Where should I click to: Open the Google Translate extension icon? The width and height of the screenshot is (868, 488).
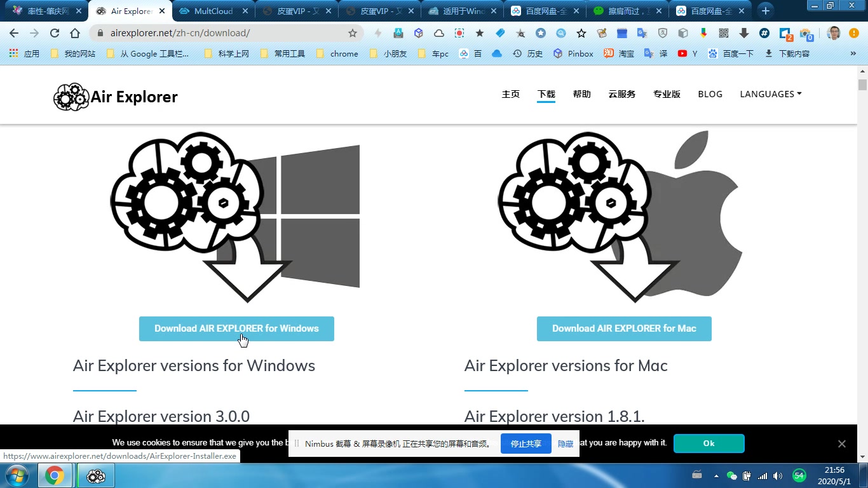[642, 33]
